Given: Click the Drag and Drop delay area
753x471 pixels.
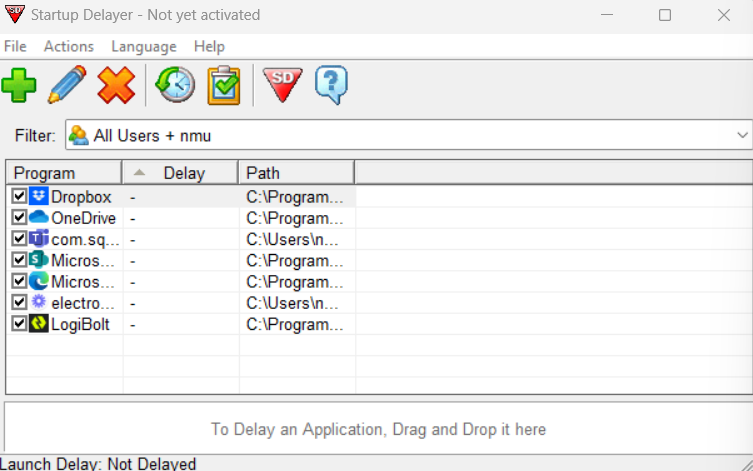Looking at the screenshot, I should click(378, 429).
